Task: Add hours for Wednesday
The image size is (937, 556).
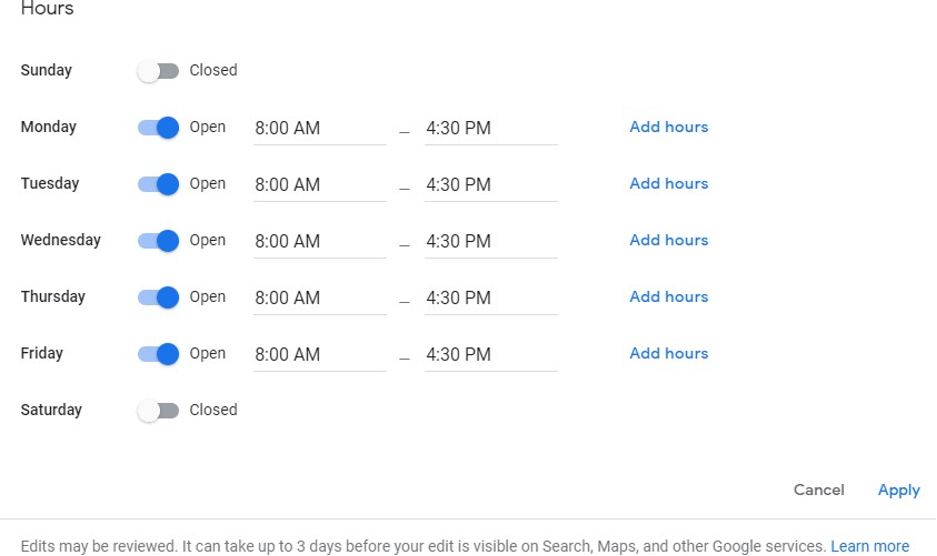Action: point(669,240)
